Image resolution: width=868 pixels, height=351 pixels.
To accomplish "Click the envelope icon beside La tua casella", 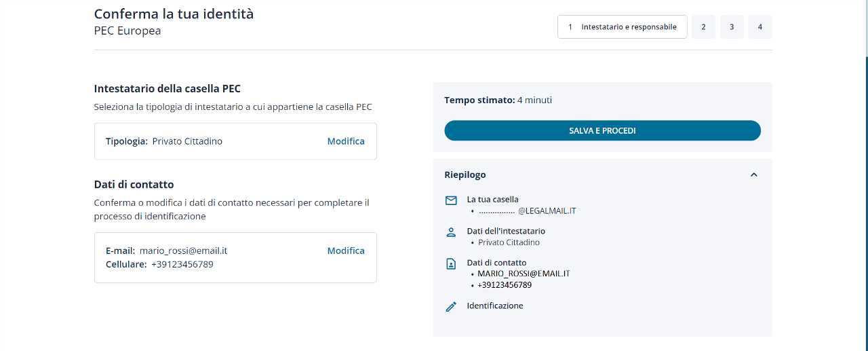I will [451, 200].
